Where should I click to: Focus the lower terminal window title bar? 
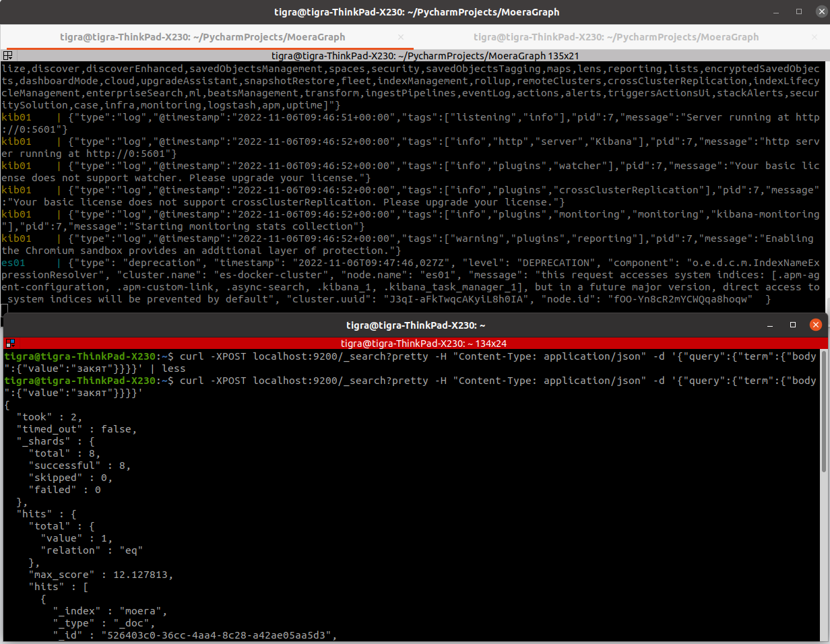click(x=415, y=325)
